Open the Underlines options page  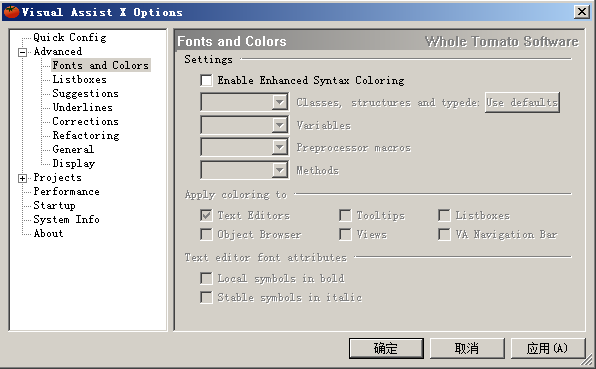pyautogui.click(x=82, y=108)
